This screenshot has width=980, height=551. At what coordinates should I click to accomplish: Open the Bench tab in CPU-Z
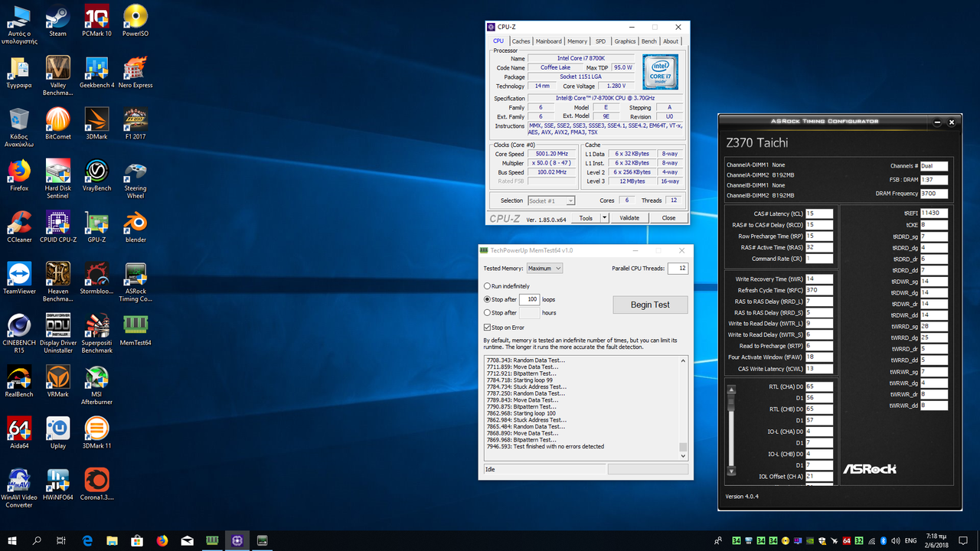(x=648, y=41)
